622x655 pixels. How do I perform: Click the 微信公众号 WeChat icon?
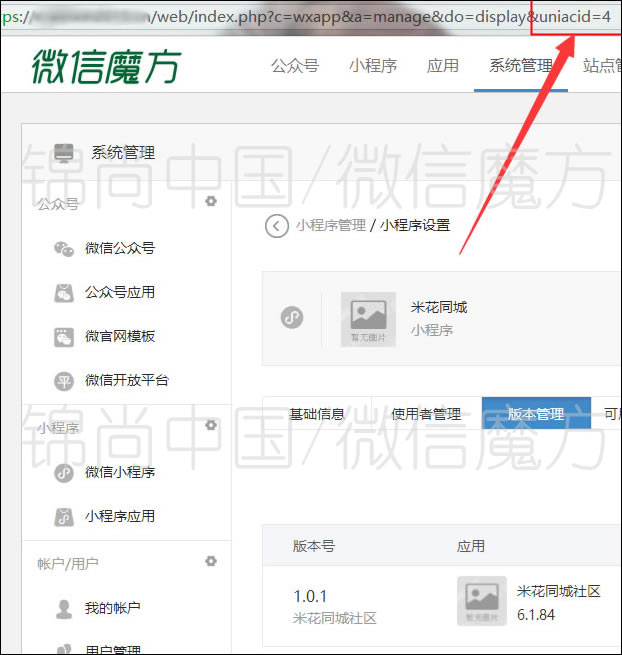pyautogui.click(x=64, y=249)
